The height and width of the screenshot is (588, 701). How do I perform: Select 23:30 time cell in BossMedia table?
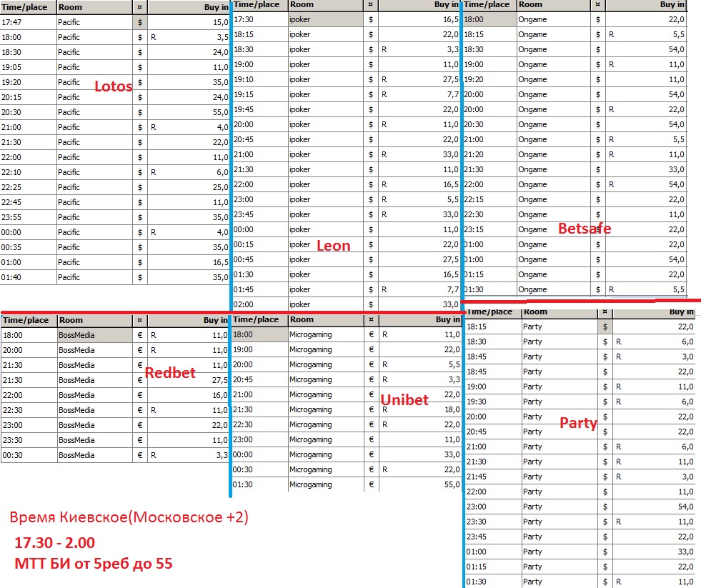29,440
